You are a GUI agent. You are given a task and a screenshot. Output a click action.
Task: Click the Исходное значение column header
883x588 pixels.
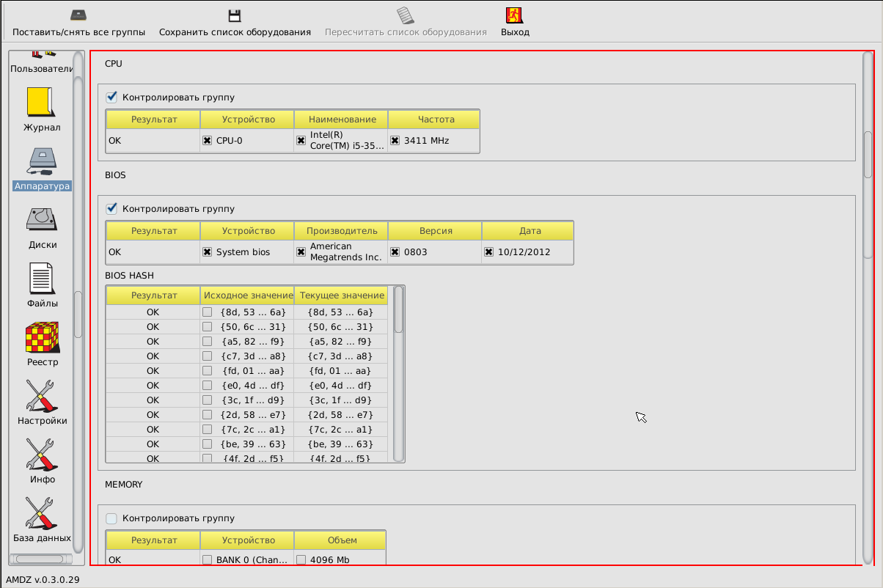pyautogui.click(x=247, y=295)
